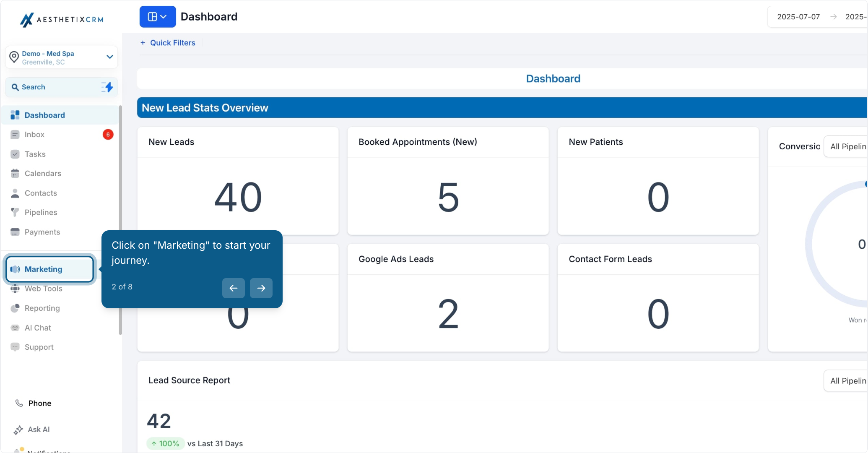Click the Pipelines funnel icon
The width and height of the screenshot is (868, 453).
pyautogui.click(x=15, y=212)
